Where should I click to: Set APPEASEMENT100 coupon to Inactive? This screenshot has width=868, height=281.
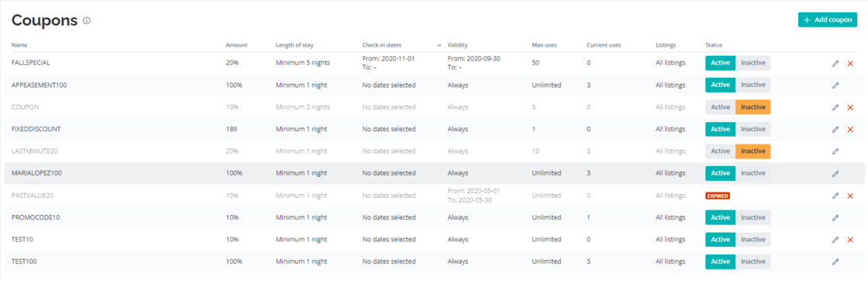click(x=753, y=85)
